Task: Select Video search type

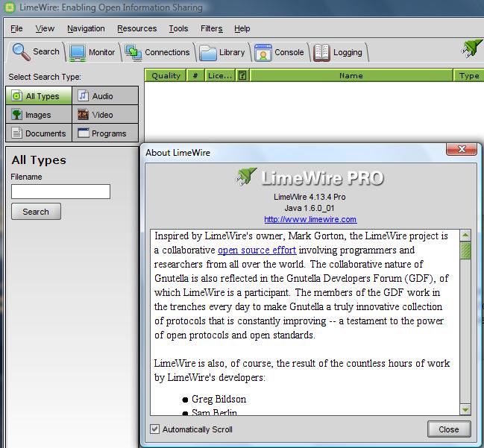Action: [x=105, y=115]
